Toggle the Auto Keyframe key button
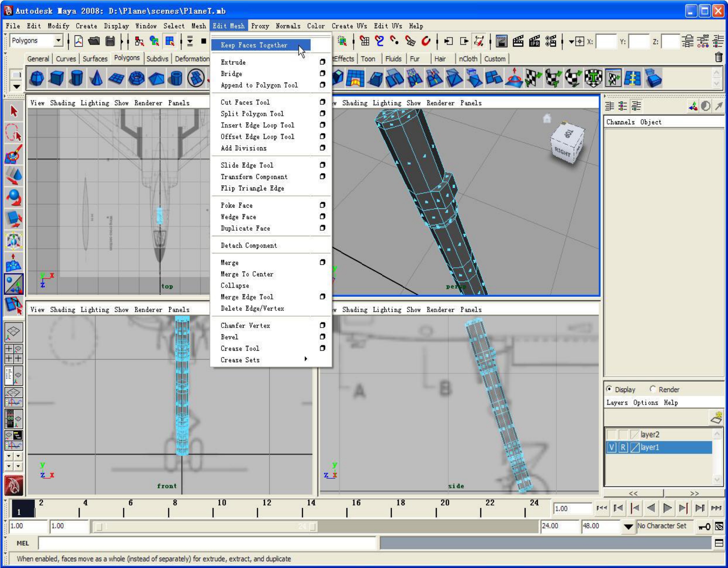This screenshot has height=568, width=728. 704,526
